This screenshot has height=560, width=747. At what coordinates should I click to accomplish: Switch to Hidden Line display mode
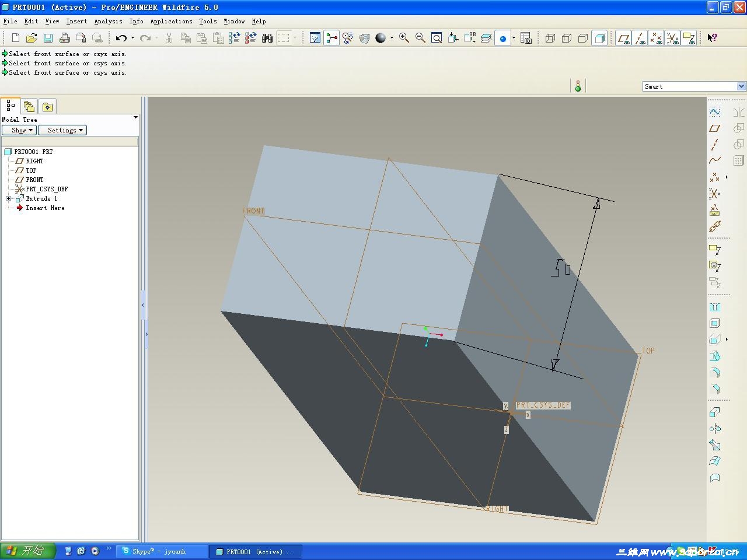(566, 38)
